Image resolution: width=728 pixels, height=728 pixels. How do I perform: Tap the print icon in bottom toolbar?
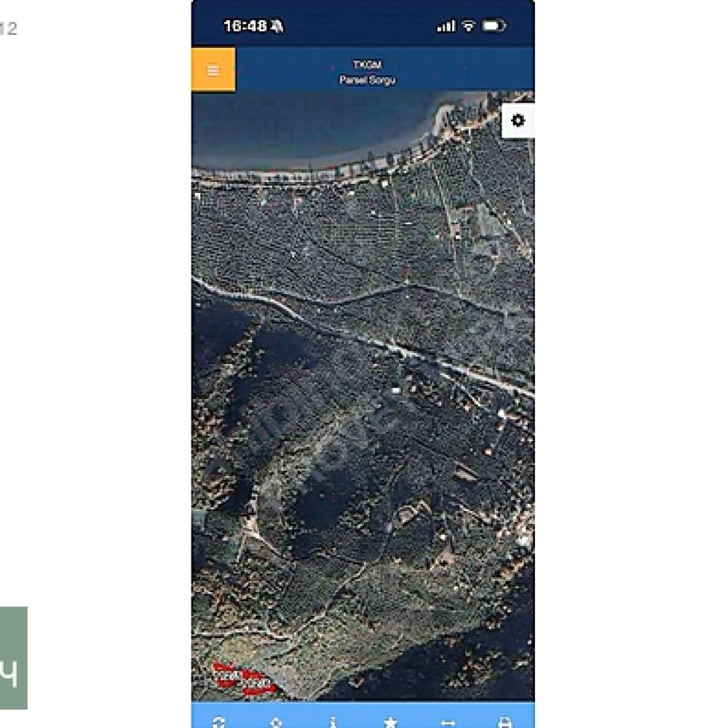click(505, 722)
